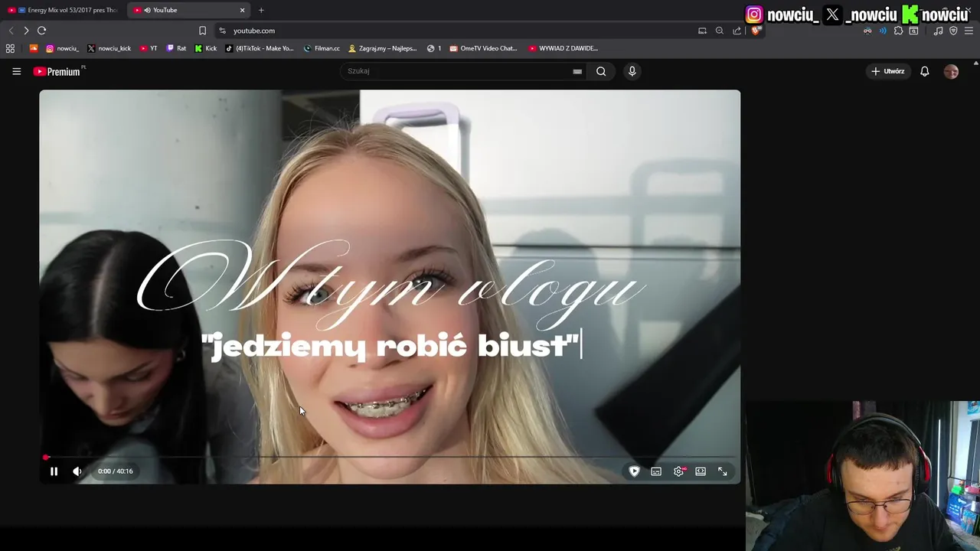Switch to the Energy Mix vol 53/2017 tab

[x=62, y=10]
